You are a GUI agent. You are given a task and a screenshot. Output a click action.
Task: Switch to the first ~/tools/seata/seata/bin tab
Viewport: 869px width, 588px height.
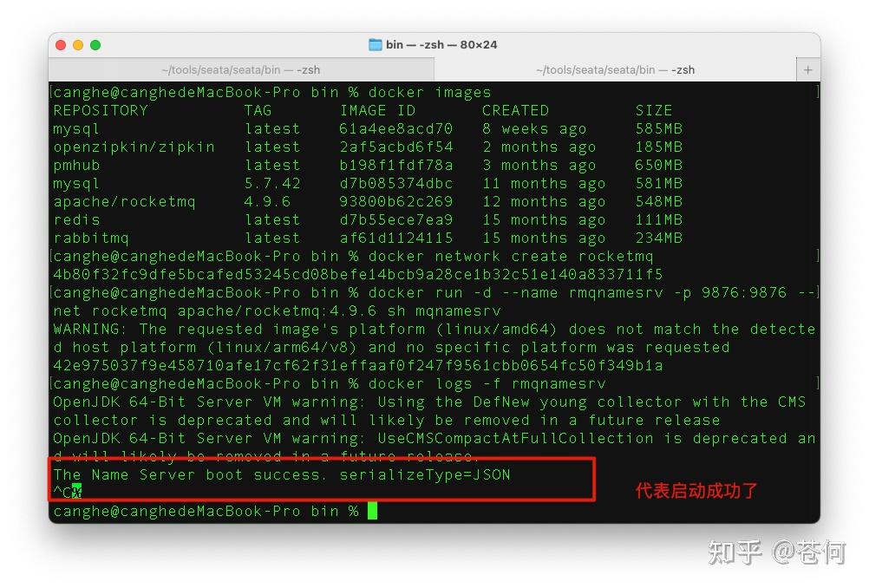pyautogui.click(x=241, y=70)
